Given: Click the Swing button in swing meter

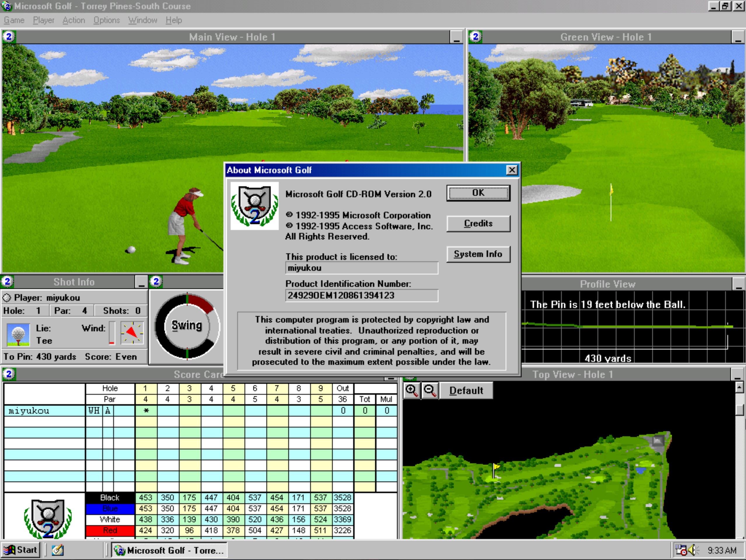Looking at the screenshot, I should click(x=187, y=326).
